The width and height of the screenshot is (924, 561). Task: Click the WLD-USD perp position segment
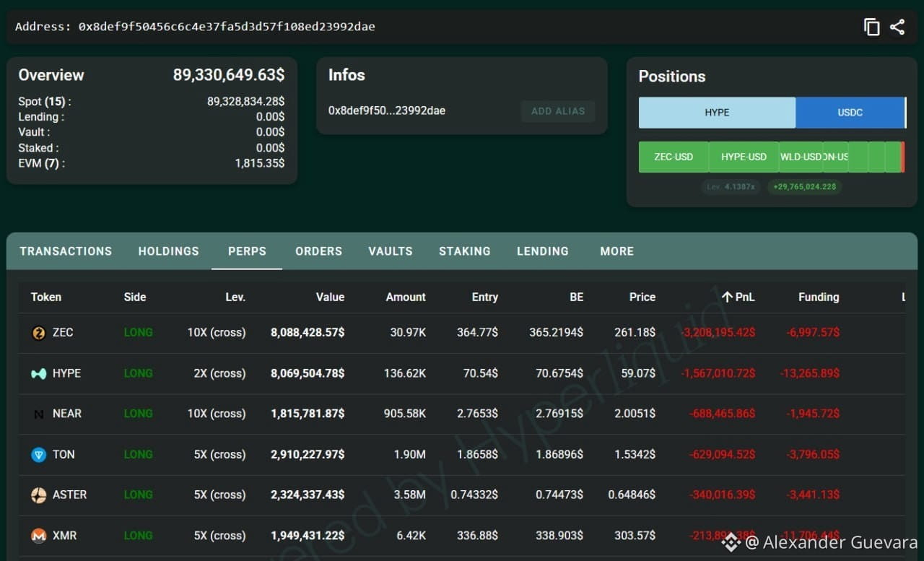coord(801,157)
